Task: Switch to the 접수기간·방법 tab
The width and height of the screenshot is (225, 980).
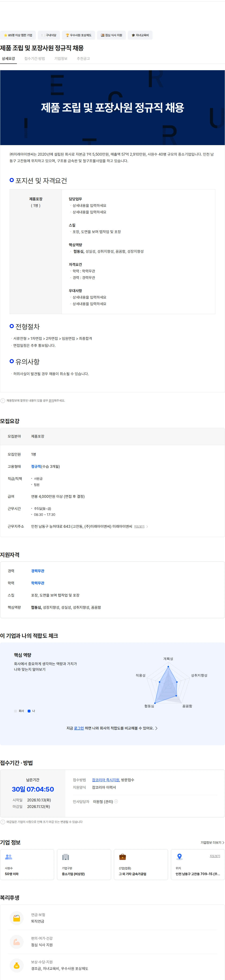Action: pos(35,59)
